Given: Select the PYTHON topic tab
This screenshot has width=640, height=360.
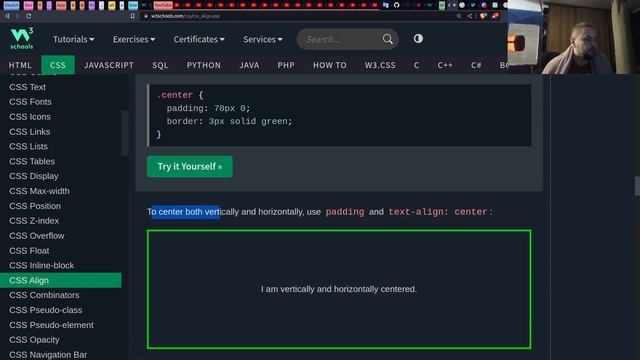Looking at the screenshot, I should tap(203, 65).
